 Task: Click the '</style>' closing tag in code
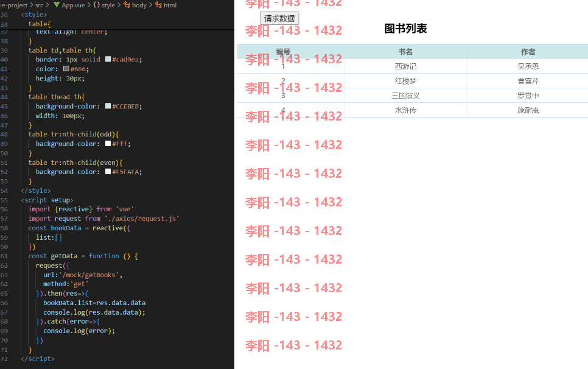click(x=36, y=191)
